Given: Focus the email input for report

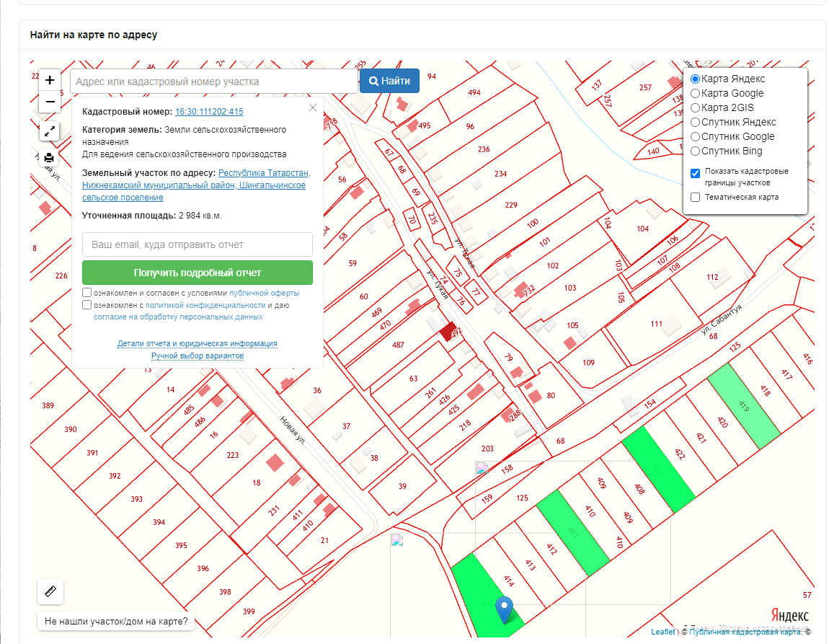Looking at the screenshot, I should (198, 244).
